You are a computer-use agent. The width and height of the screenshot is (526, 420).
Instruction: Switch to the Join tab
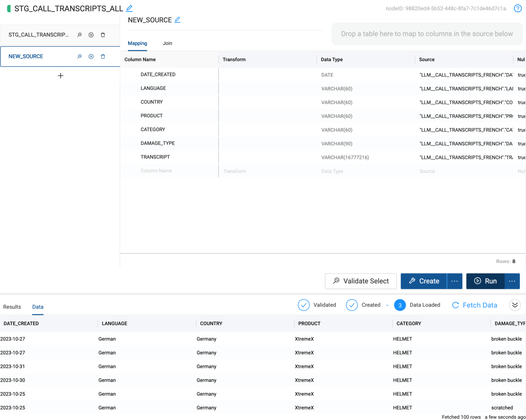click(167, 43)
